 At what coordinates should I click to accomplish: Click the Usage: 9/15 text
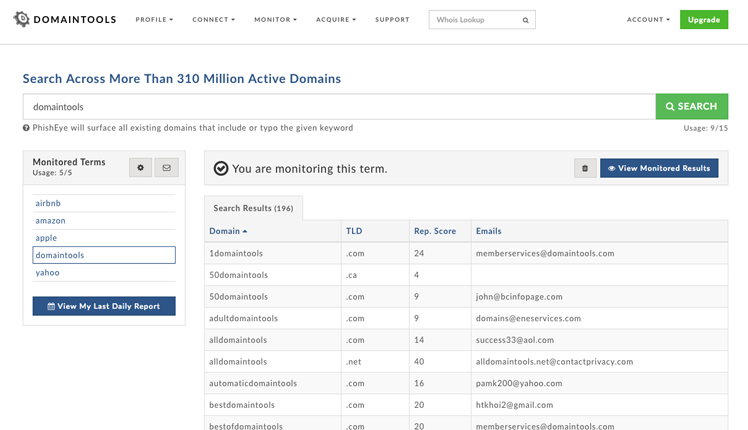tap(706, 128)
